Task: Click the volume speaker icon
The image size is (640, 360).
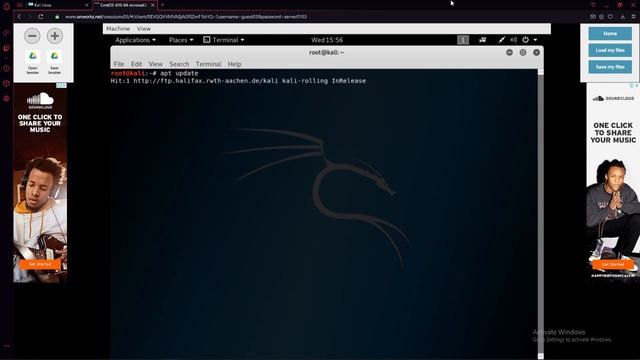Action: coord(513,40)
